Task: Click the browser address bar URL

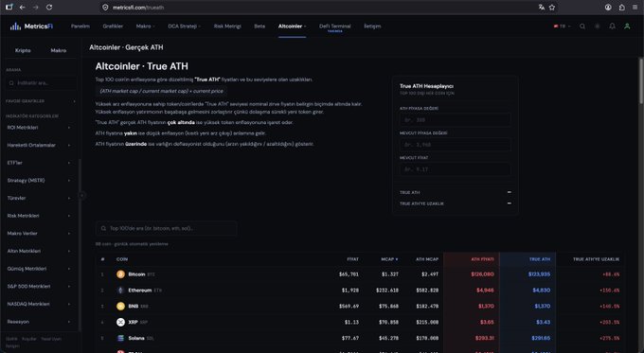Action: tap(138, 8)
